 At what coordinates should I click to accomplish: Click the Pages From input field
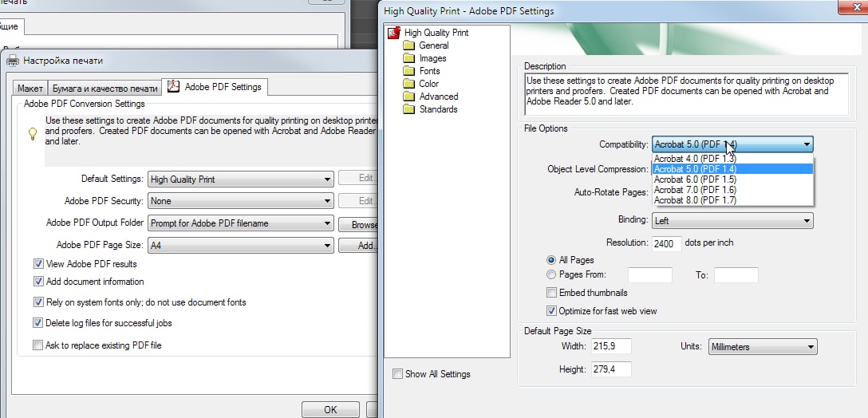pyautogui.click(x=650, y=274)
